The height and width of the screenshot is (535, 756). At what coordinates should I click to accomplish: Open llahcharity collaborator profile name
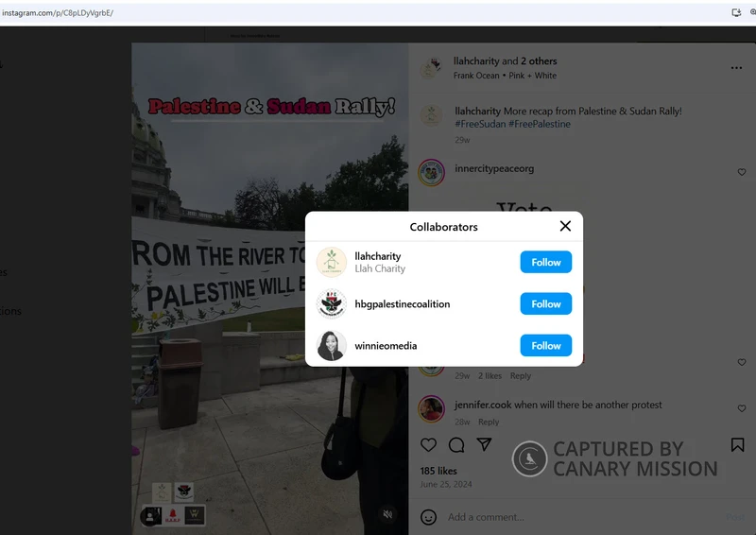point(377,256)
